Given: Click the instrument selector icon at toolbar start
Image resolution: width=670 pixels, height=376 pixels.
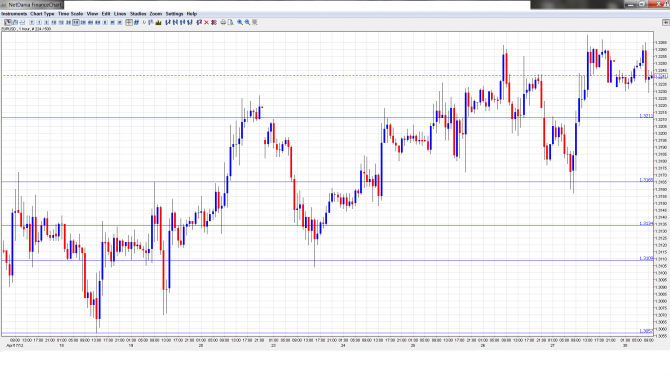Looking at the screenshot, I should click(x=8, y=22).
